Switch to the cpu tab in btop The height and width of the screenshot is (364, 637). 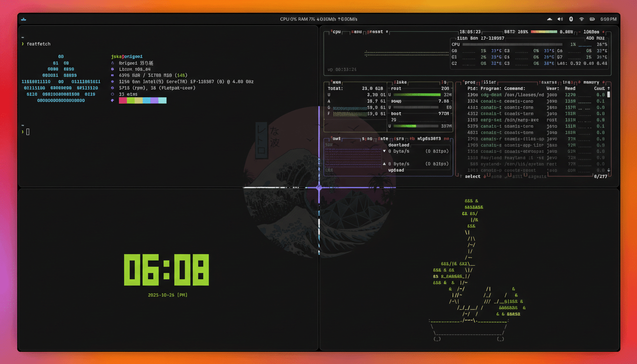[336, 32]
